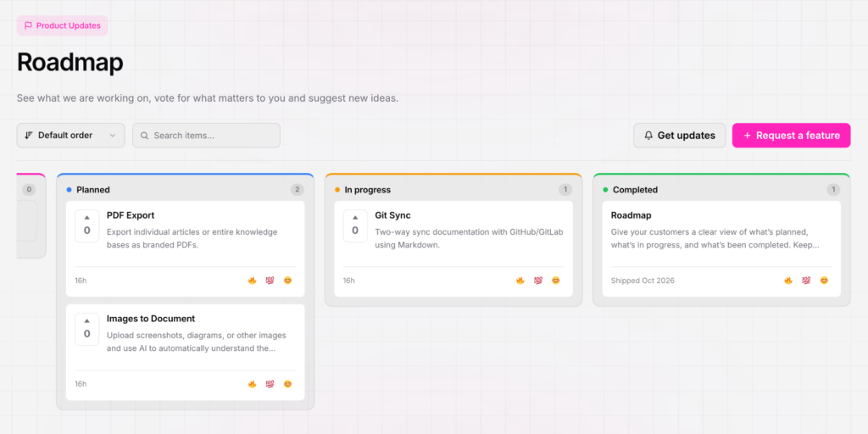The width and height of the screenshot is (868, 434).
Task: React with smiley on Images to Document card
Action: tap(287, 384)
